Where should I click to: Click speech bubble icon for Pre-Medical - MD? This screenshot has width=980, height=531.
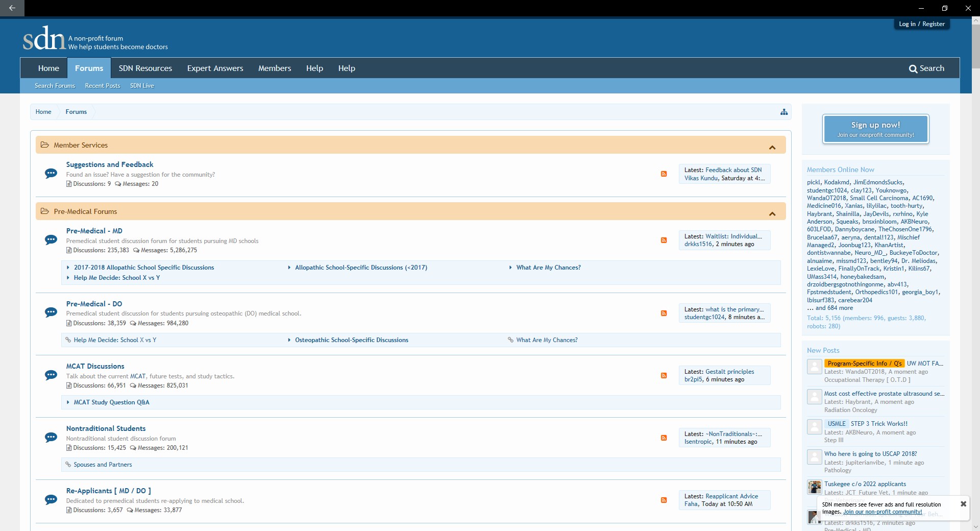point(51,240)
